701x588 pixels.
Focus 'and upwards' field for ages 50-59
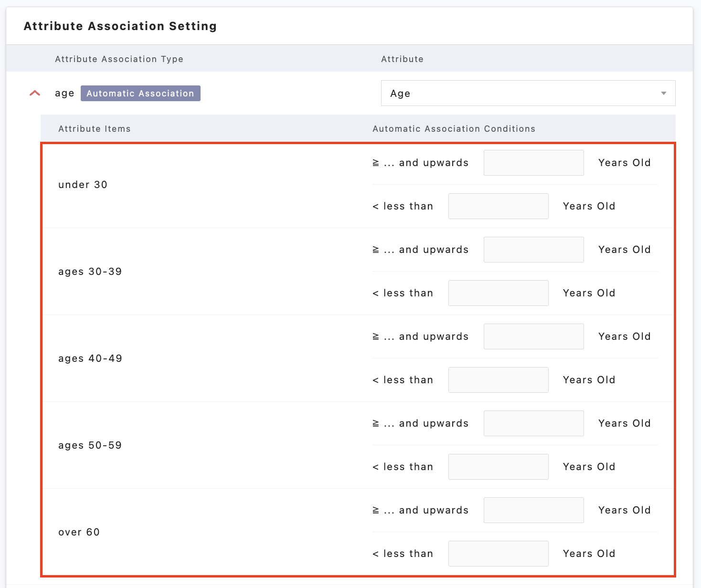pyautogui.click(x=533, y=423)
